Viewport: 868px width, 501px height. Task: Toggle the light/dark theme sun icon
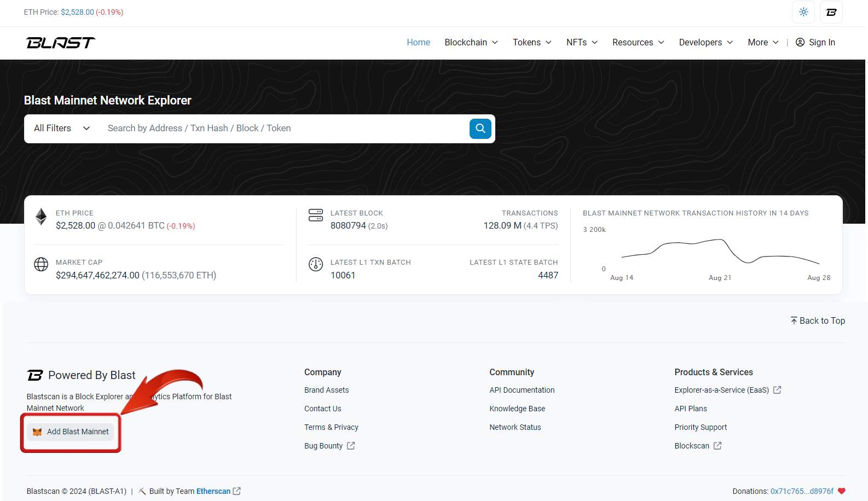[803, 12]
